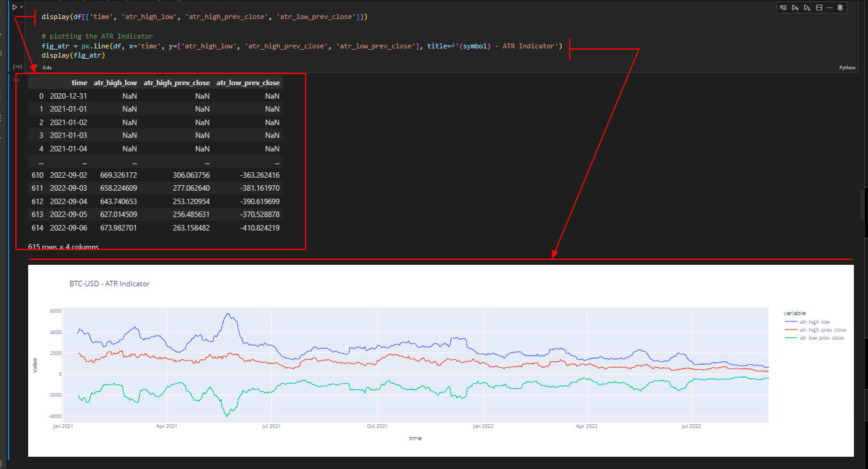Click the x-axis title time

[x=415, y=438]
